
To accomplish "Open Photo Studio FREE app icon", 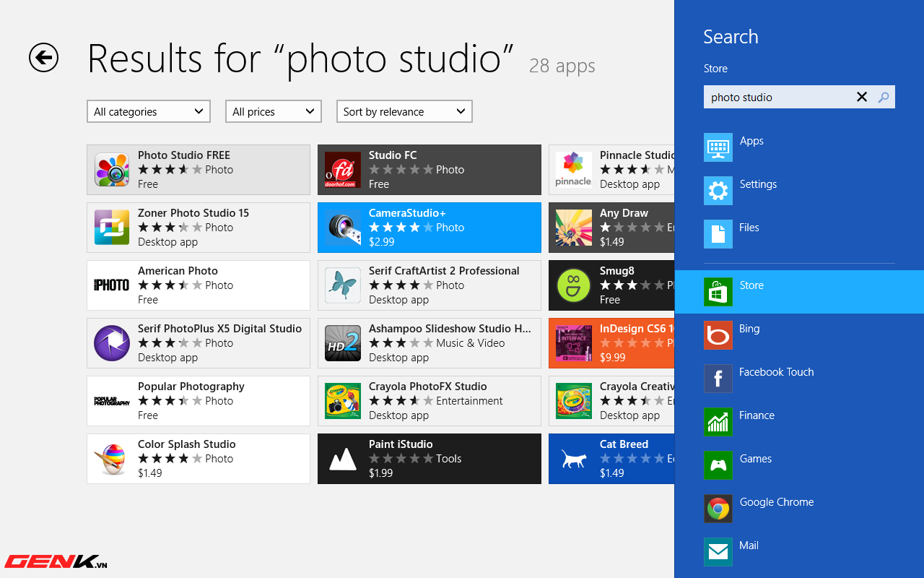I will pos(112,170).
